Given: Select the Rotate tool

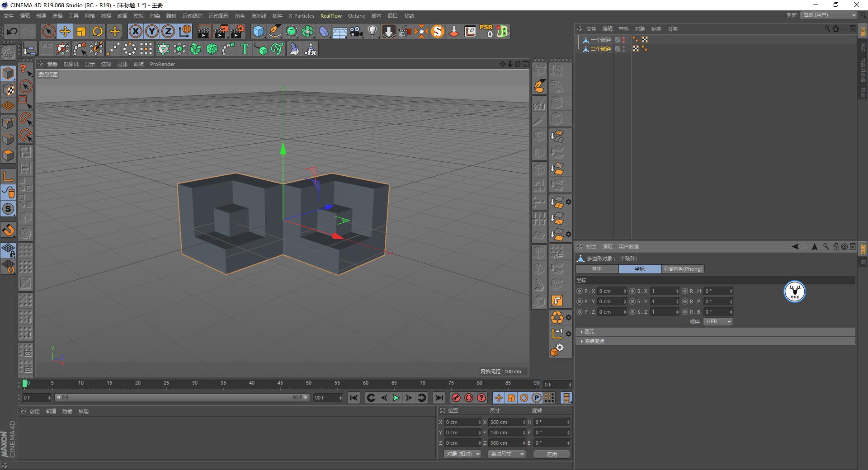Looking at the screenshot, I should click(x=98, y=31).
